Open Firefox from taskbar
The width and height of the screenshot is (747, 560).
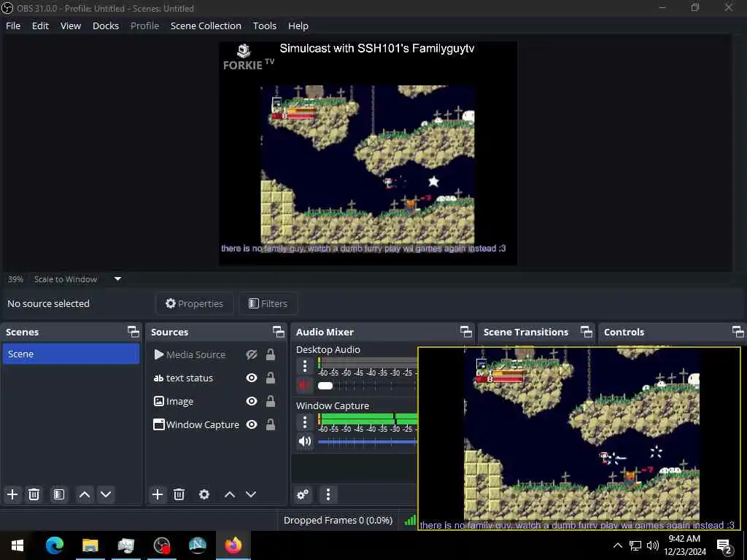(x=233, y=545)
